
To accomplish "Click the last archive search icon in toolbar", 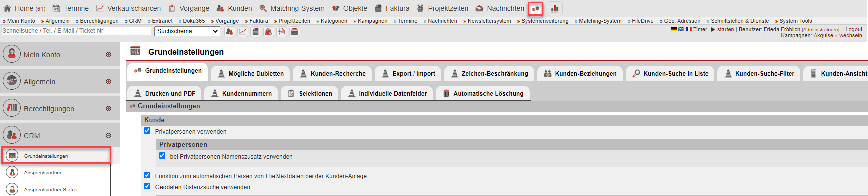I will click(294, 32).
